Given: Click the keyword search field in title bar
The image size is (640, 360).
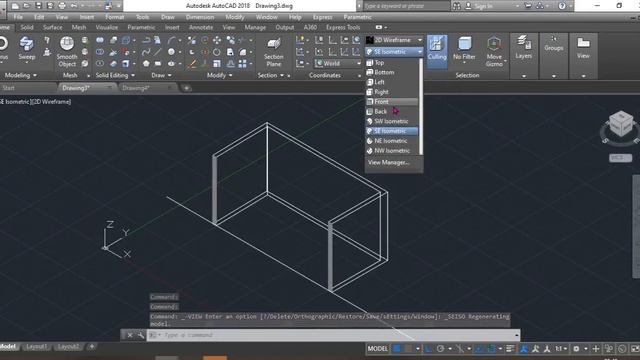Looking at the screenshot, I should (406, 6).
